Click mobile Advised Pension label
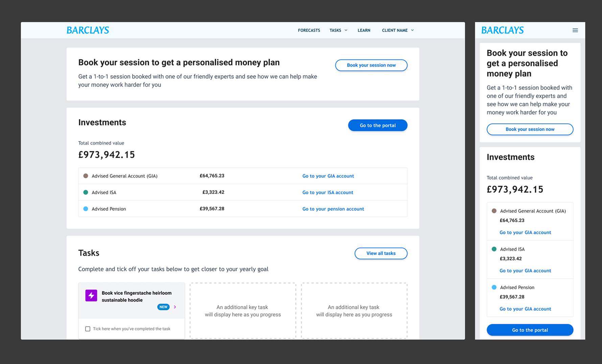 pos(517,287)
